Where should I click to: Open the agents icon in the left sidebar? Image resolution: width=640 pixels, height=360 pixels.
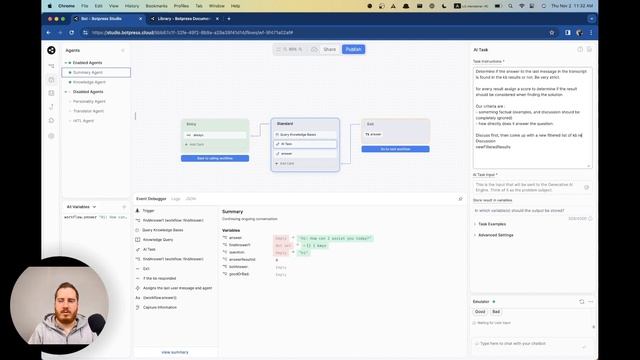point(51,80)
